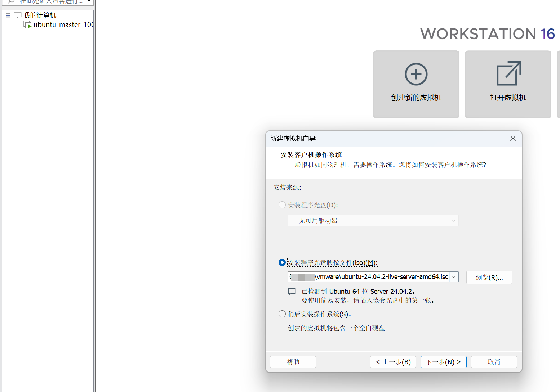Select the 安装程序光盘(D) radio option
Screen dimensions: 560x392
282,205
